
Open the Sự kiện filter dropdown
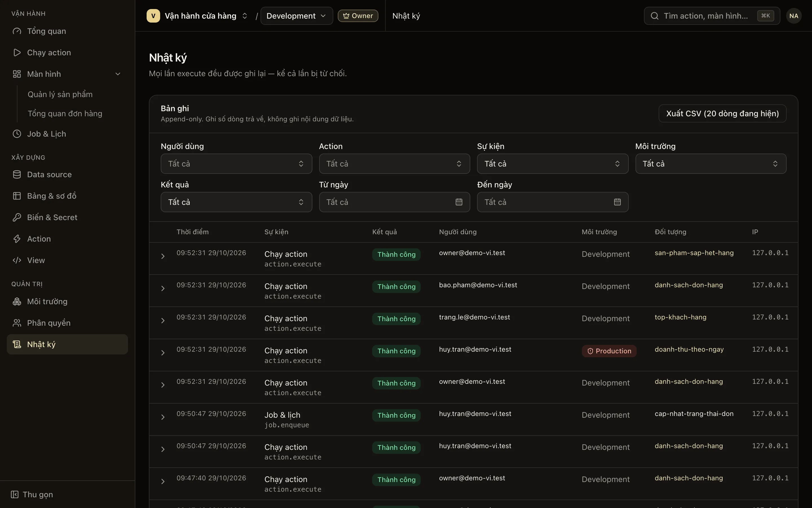[552, 164]
